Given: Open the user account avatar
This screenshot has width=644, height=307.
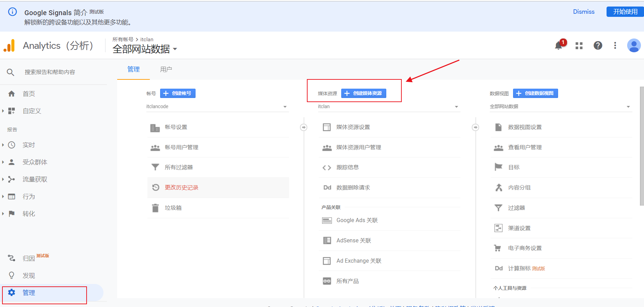Looking at the screenshot, I should point(634,45).
